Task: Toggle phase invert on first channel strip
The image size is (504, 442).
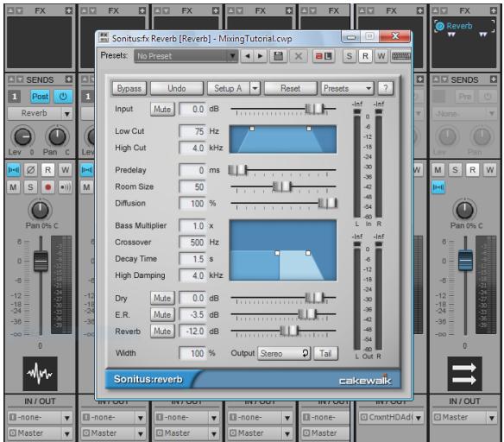Action: click(x=30, y=170)
